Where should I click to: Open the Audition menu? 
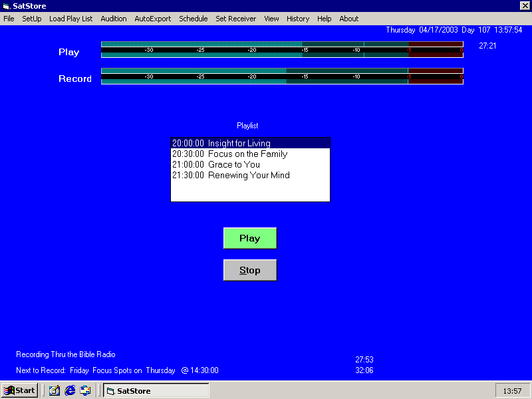[x=113, y=19]
